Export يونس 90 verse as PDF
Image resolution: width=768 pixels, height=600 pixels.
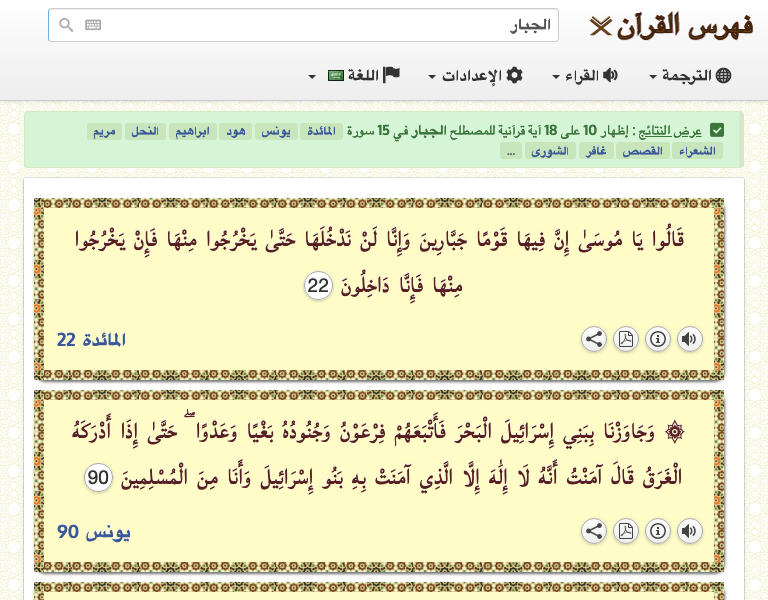626,531
